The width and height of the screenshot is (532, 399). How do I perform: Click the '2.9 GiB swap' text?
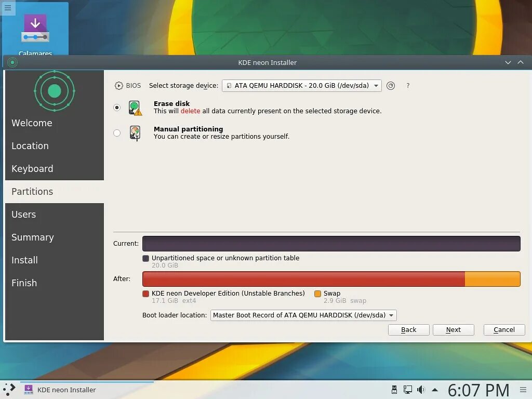[x=345, y=301]
